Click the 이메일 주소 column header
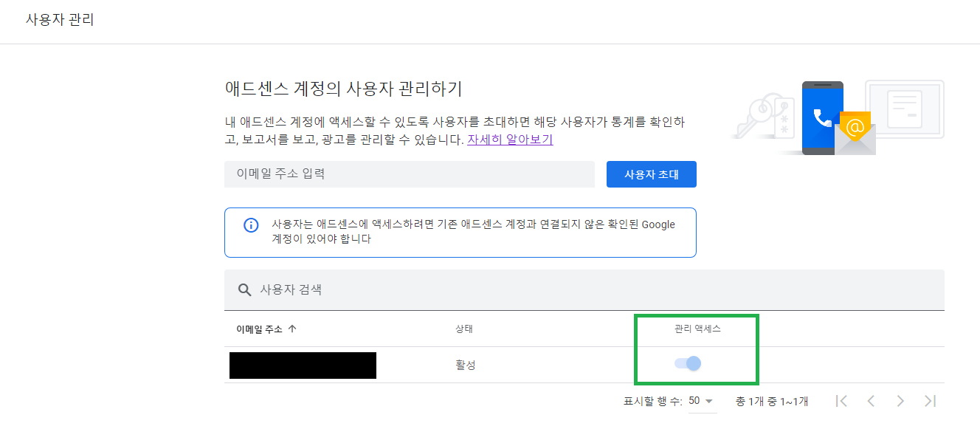 click(259, 329)
